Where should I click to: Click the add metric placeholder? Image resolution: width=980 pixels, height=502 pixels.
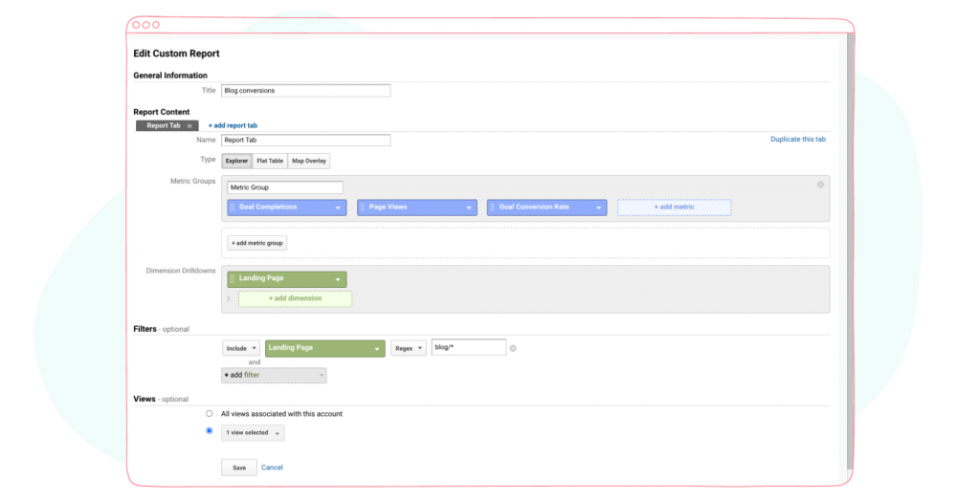click(675, 207)
